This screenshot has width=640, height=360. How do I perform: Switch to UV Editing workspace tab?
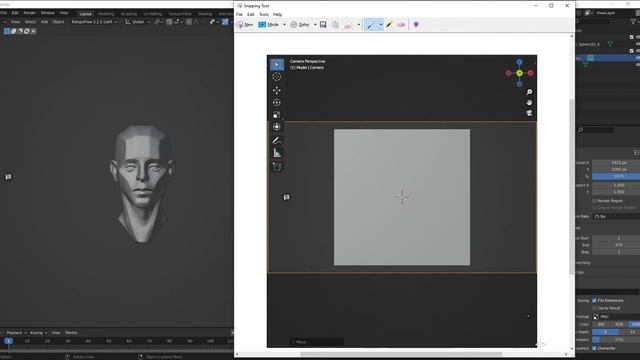tap(153, 14)
